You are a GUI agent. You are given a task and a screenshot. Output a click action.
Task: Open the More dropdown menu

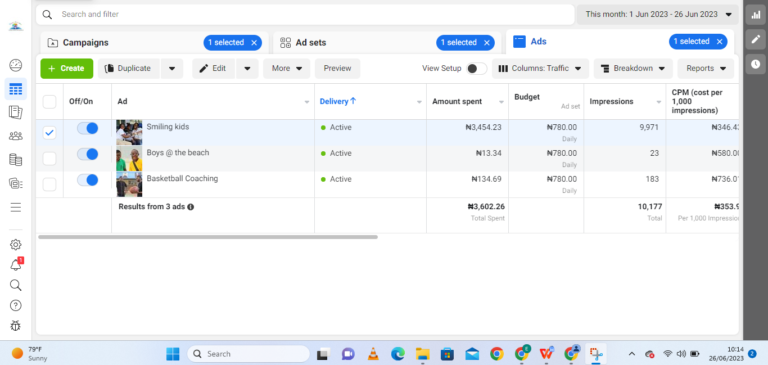[287, 69]
